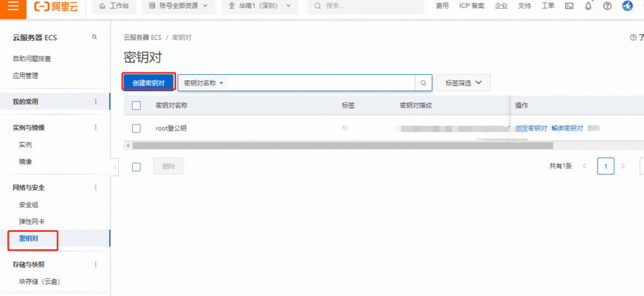The height and width of the screenshot is (296, 644).
Task: Click the user avatar icon
Action: [626, 6]
